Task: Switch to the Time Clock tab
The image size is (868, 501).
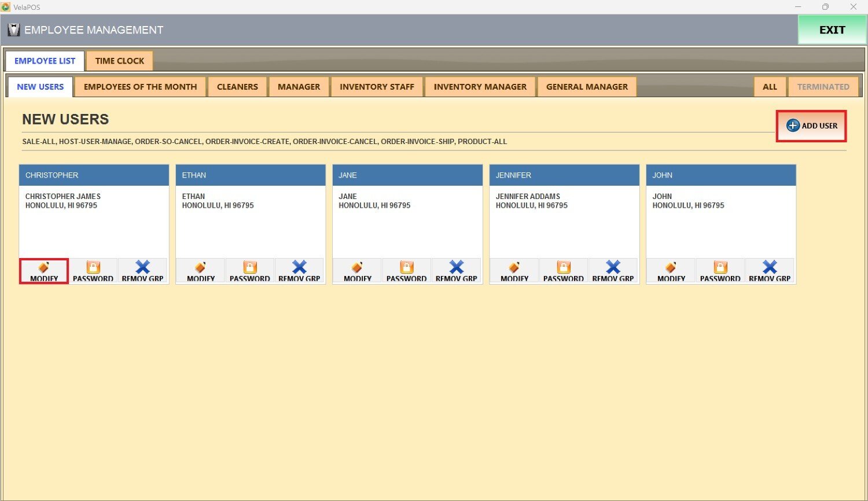Action: tap(119, 61)
